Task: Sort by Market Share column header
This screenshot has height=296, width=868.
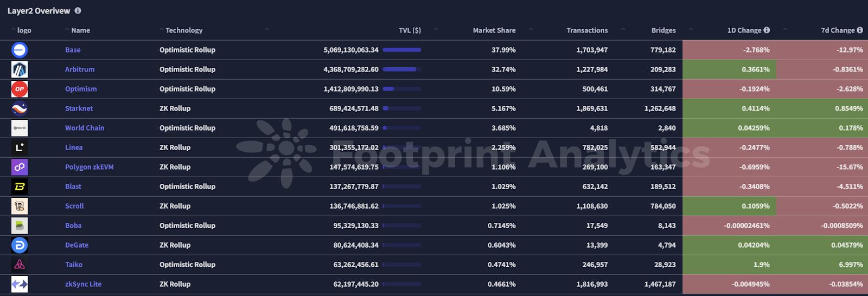Action: [x=494, y=30]
